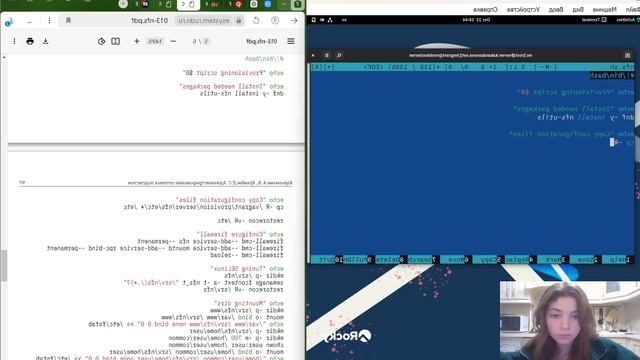Edit the PDF zoom percentage field

(155, 41)
